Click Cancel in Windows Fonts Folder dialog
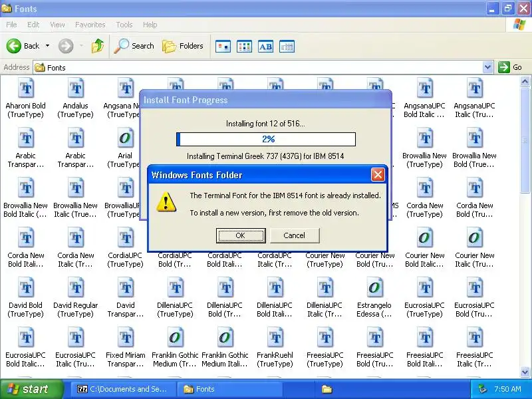The image size is (532, 399). pos(295,235)
